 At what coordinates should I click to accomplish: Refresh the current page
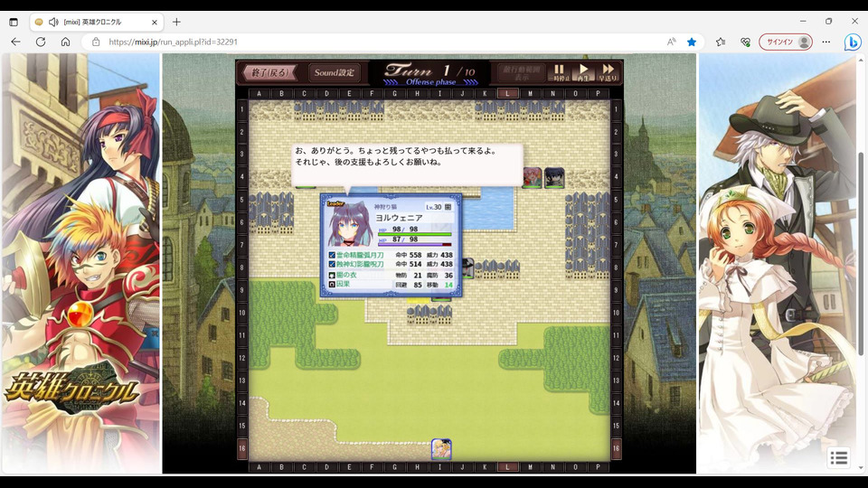[41, 42]
